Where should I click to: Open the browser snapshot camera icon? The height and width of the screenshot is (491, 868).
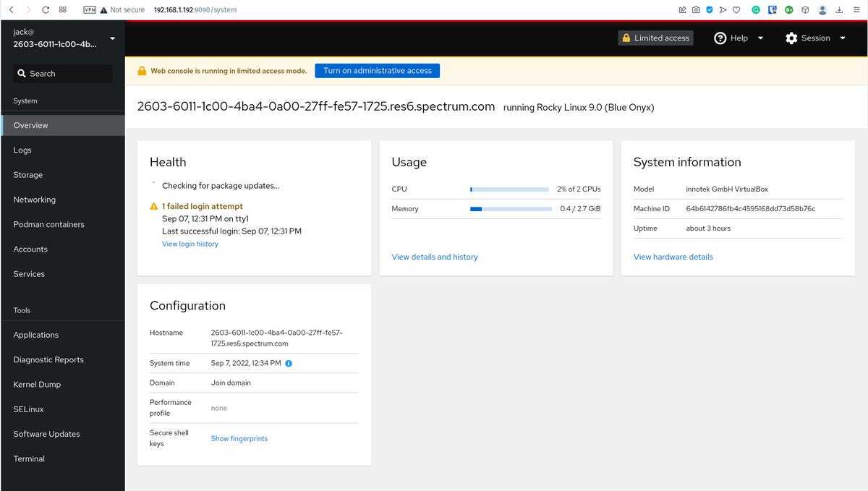coord(696,10)
